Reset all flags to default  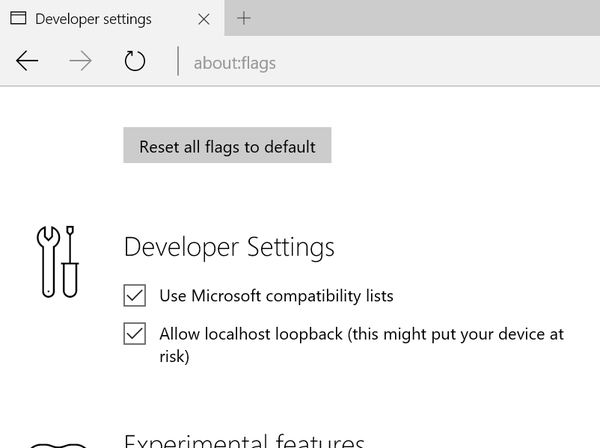click(x=227, y=145)
